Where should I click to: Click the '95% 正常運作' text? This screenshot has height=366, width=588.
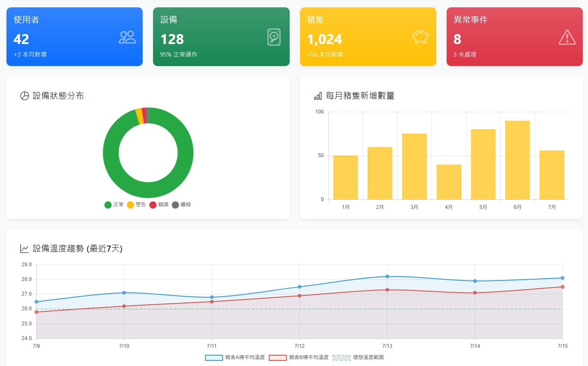[x=178, y=54]
